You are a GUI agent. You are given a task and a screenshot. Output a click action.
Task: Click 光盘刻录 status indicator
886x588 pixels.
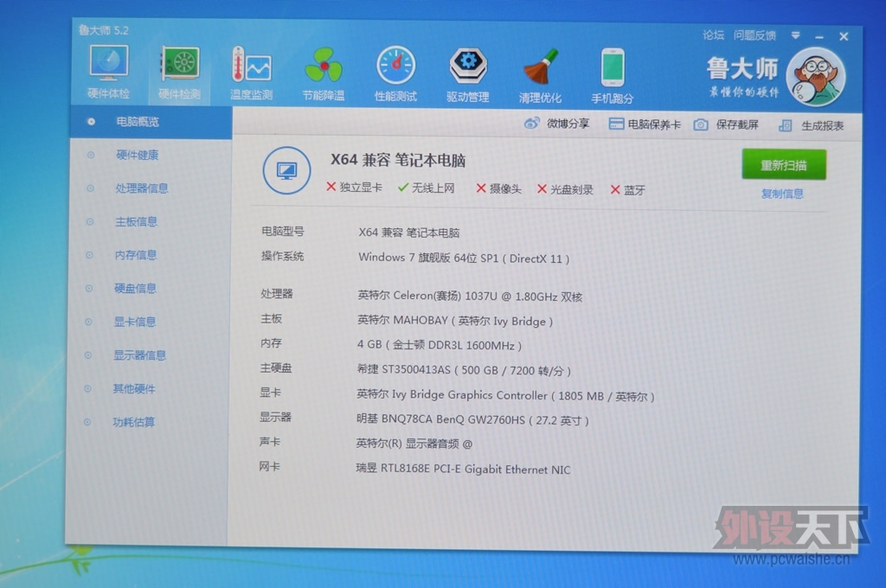565,189
